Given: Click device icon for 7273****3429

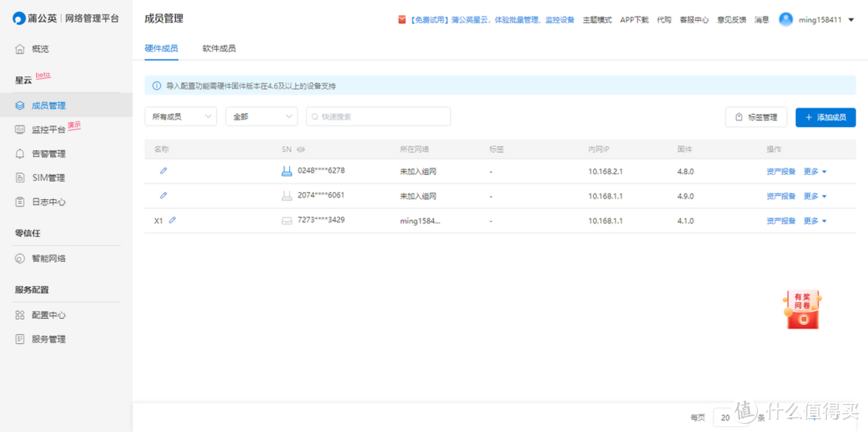Looking at the screenshot, I should pos(287,221).
